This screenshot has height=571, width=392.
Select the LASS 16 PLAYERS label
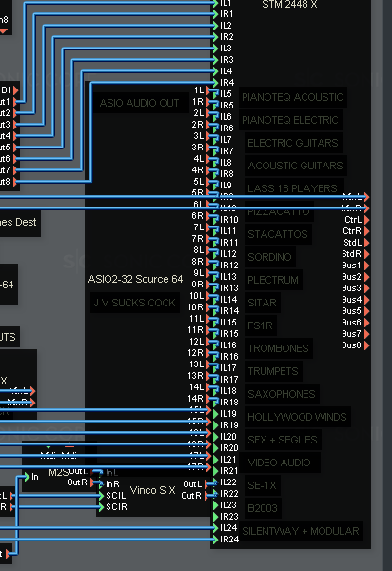(292, 188)
